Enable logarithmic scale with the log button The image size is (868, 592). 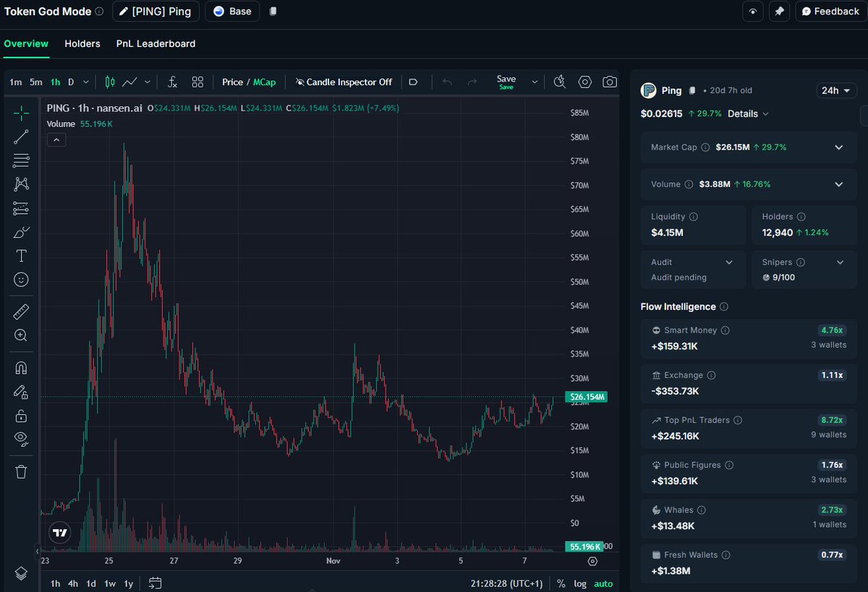[579, 583]
